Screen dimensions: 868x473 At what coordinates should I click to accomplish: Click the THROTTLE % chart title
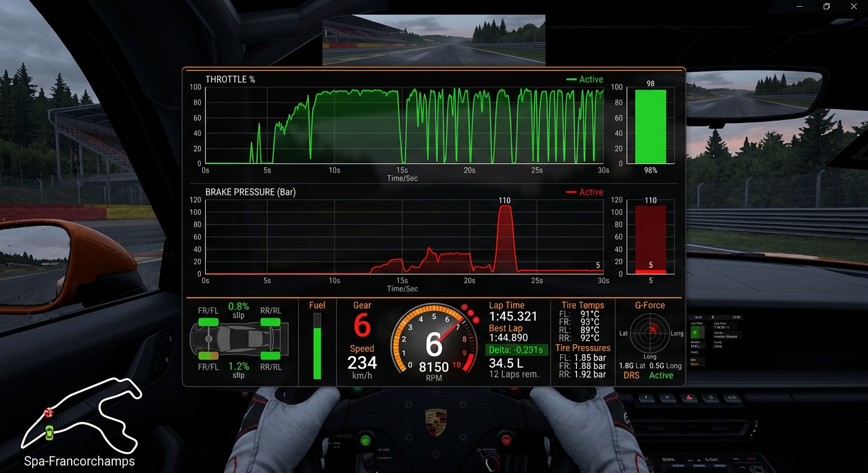[230, 79]
